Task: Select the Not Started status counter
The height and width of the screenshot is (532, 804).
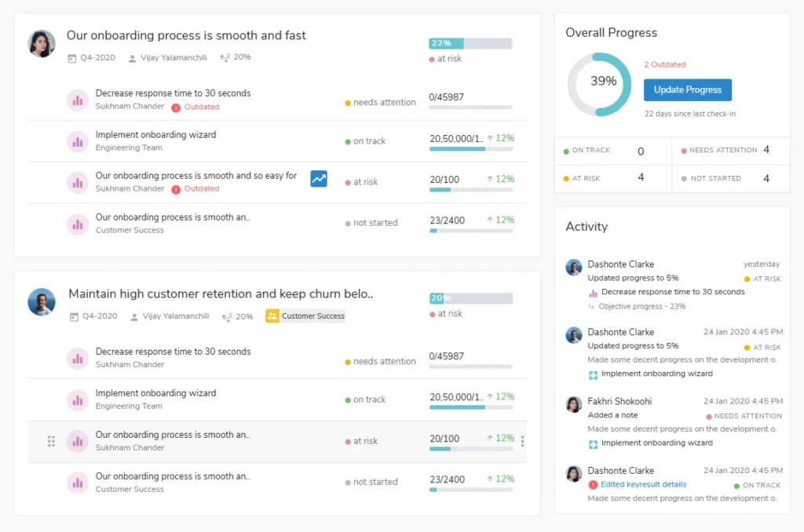Action: pyautogui.click(x=730, y=178)
